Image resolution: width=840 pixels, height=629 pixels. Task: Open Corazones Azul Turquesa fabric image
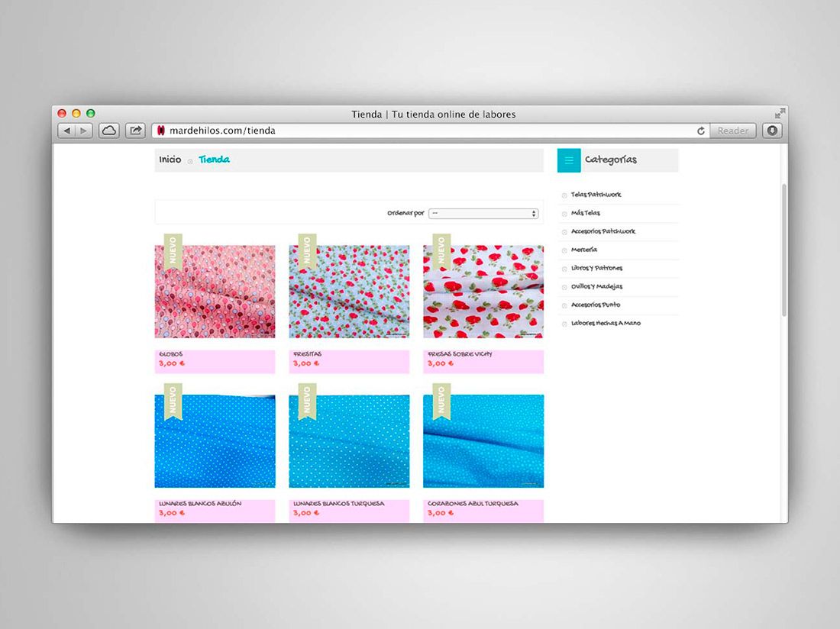(483, 441)
